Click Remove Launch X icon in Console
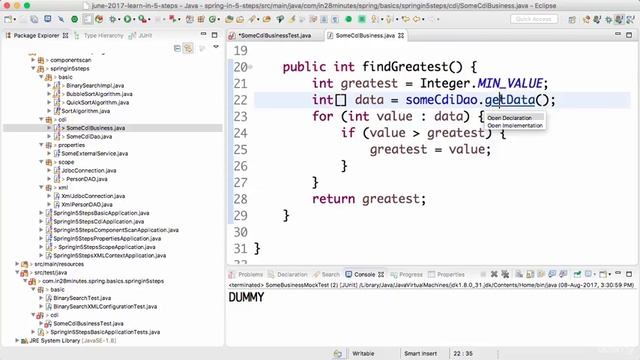Image resolution: width=640 pixels, height=360 pixels. coord(494,274)
